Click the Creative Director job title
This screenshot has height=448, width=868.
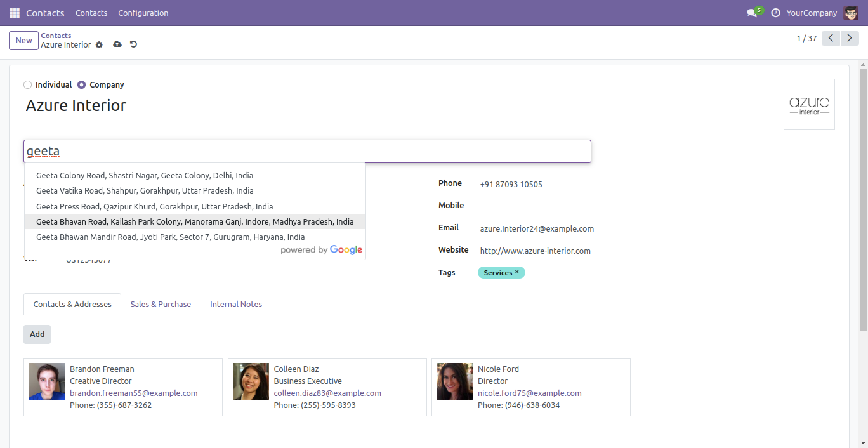pos(101,381)
